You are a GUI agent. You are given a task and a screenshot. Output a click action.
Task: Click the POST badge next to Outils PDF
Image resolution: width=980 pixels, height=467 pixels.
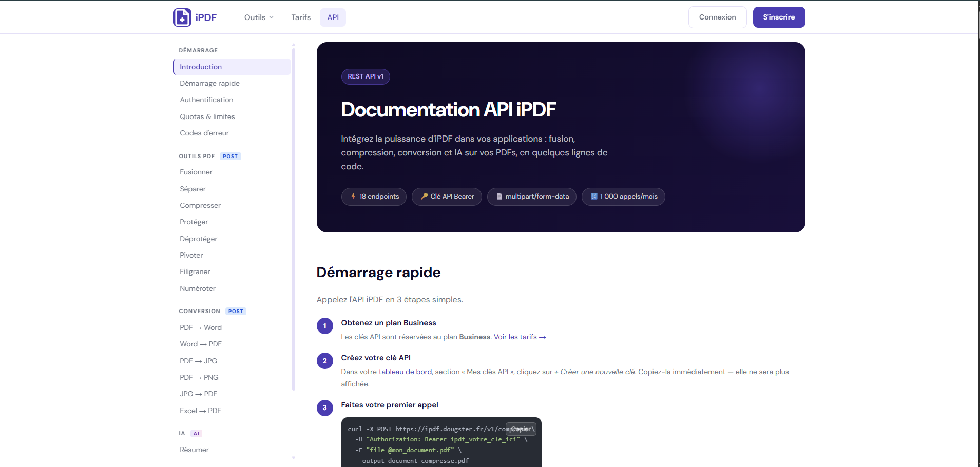[x=230, y=157]
